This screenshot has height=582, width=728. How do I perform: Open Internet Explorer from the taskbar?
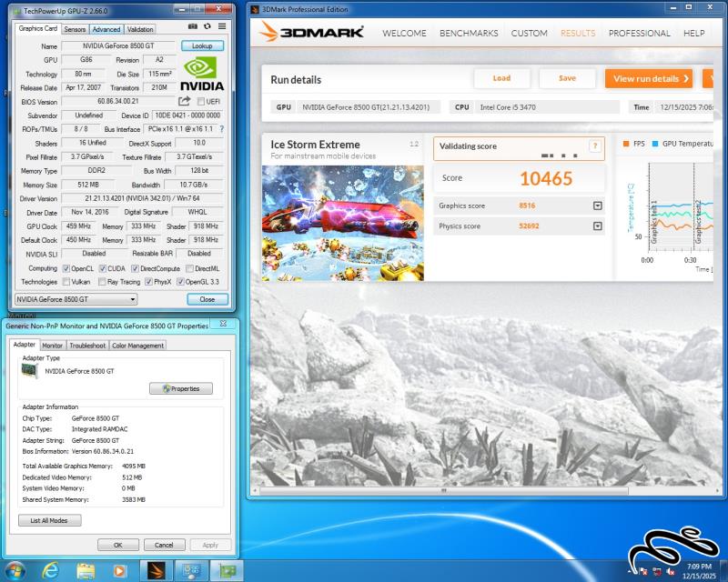(x=51, y=570)
